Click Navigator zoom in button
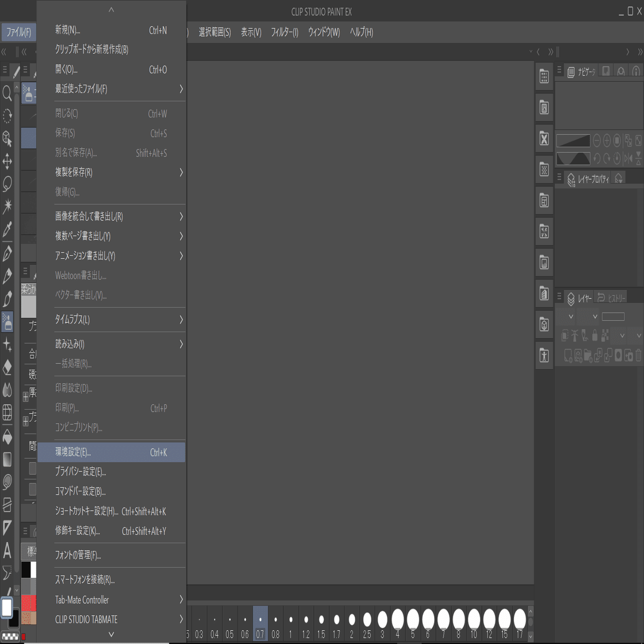Viewport: 644px width, 644px height. [x=606, y=141]
